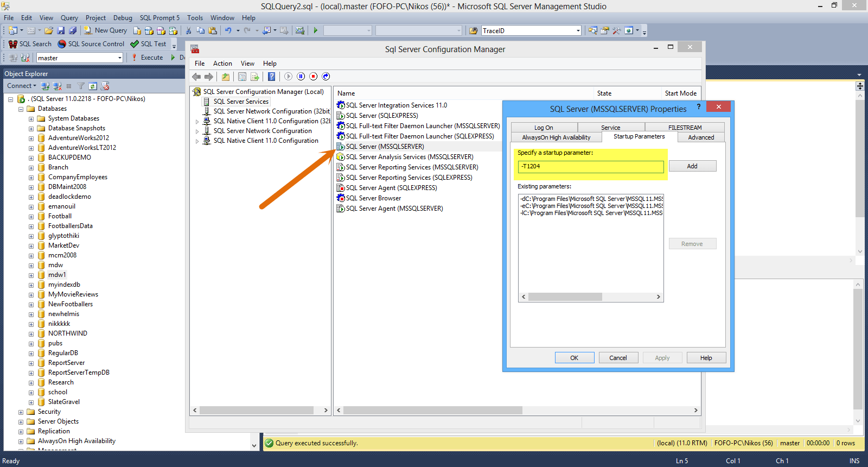This screenshot has height=467, width=868.
Task: Click the Restart Service icon
Action: coord(325,77)
